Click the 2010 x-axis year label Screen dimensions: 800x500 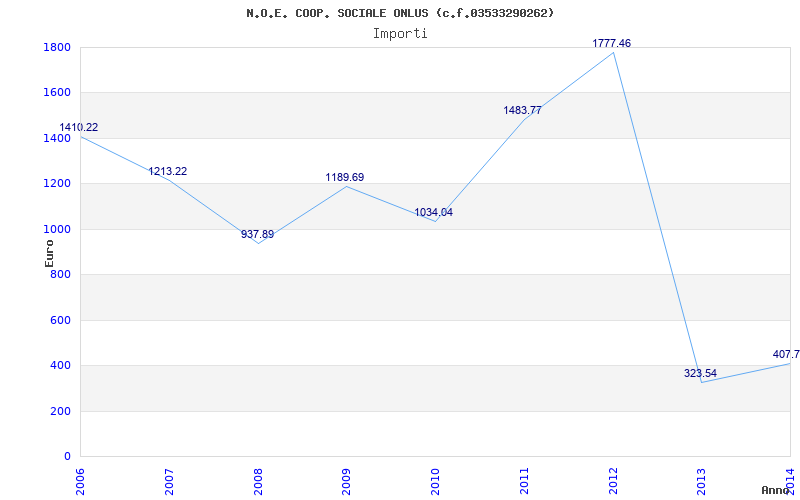pos(436,482)
